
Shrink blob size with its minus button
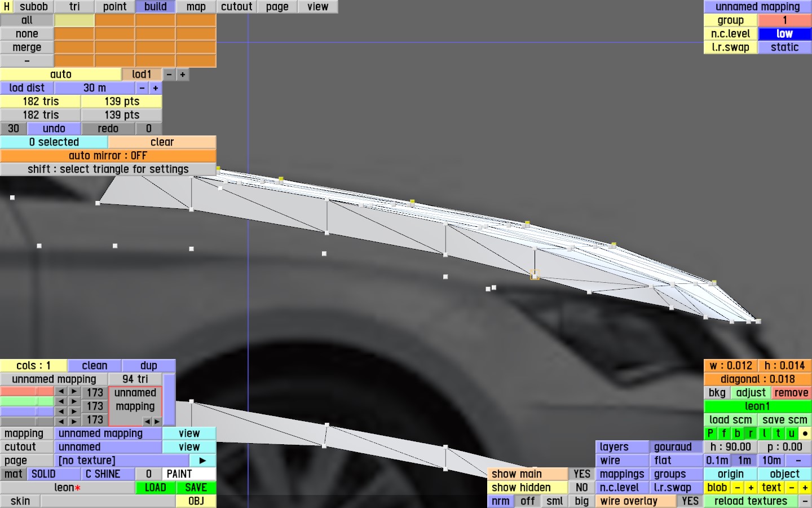click(738, 488)
